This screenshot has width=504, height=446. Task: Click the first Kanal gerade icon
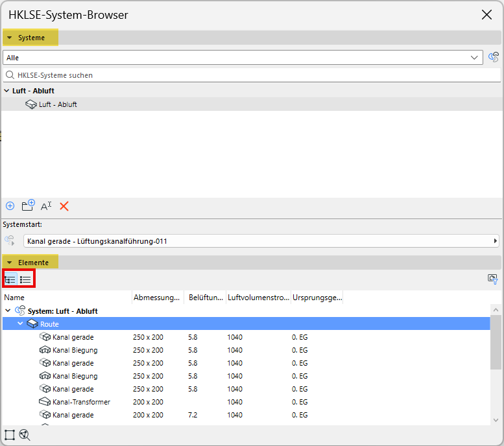[45, 336]
